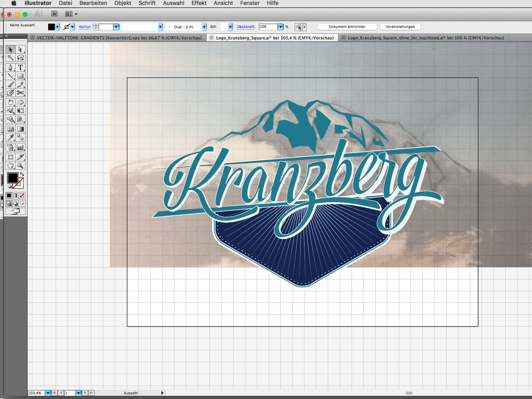Open the Datei menu

click(65, 3)
